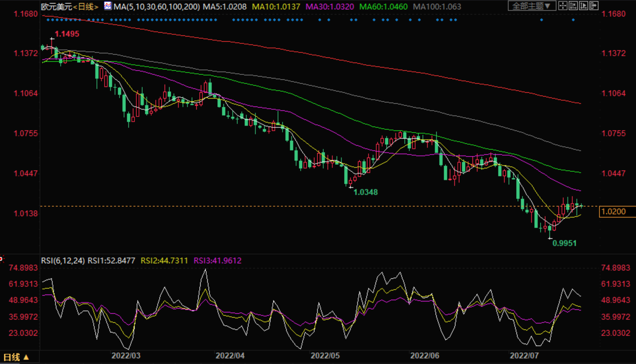Image resolution: width=636 pixels, height=364 pixels.
Task: Open the <日线> period selector beside 欧元美元
Action: tap(86, 6)
